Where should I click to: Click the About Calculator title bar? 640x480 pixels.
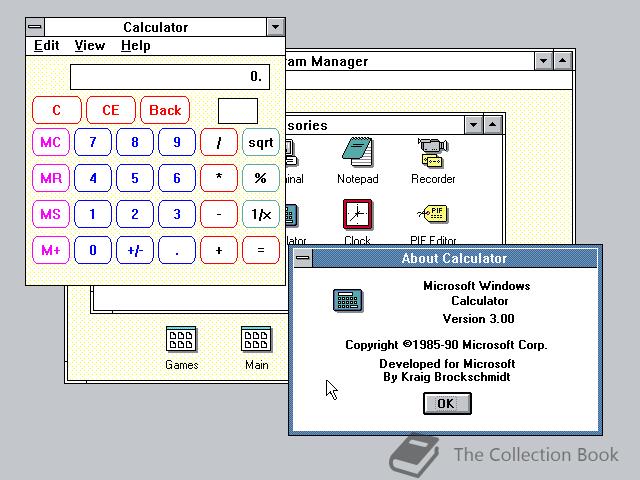coord(454,258)
